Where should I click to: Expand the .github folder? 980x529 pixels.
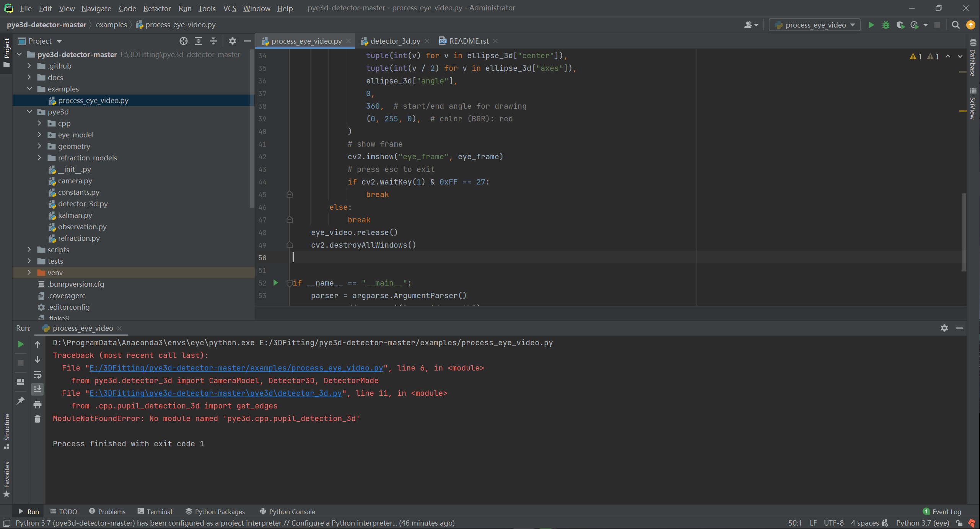(29, 66)
